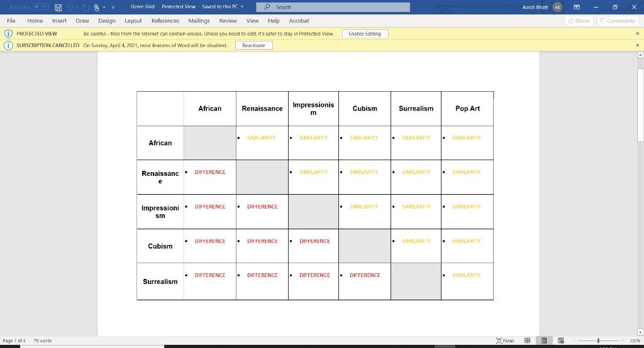The image size is (644, 348).
Task: Toggle the AutoSave switch
Action: [41, 7]
